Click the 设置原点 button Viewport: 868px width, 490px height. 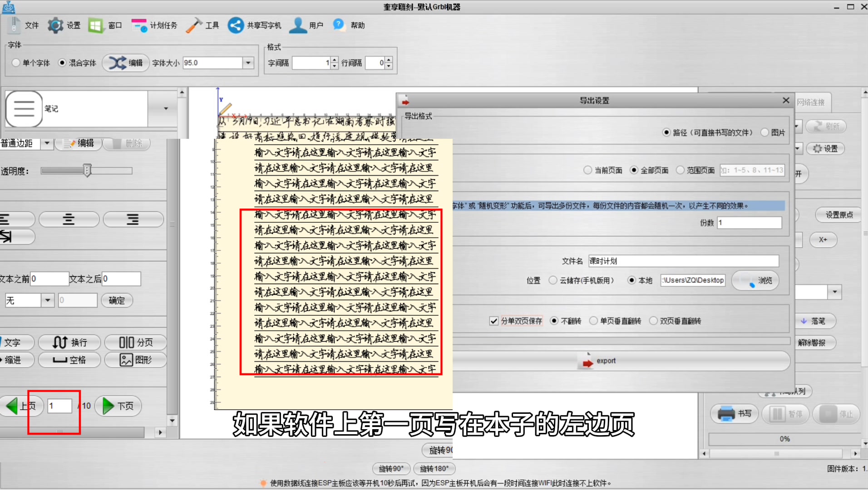click(839, 215)
